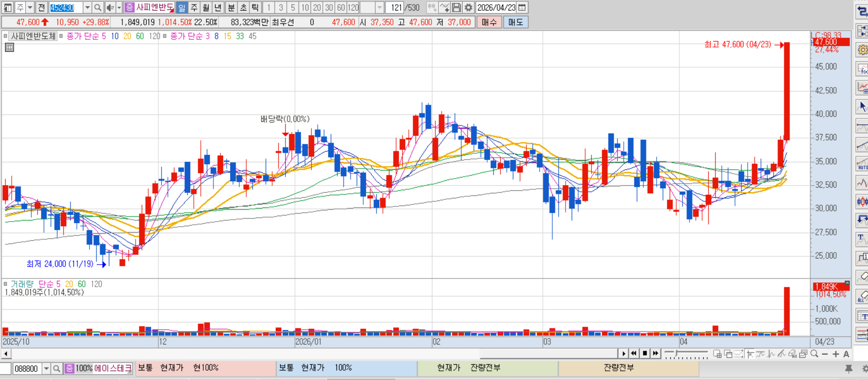This screenshot has width=868, height=380.
Task: Click the compare chart icon left of save
Action: click(x=444, y=8)
